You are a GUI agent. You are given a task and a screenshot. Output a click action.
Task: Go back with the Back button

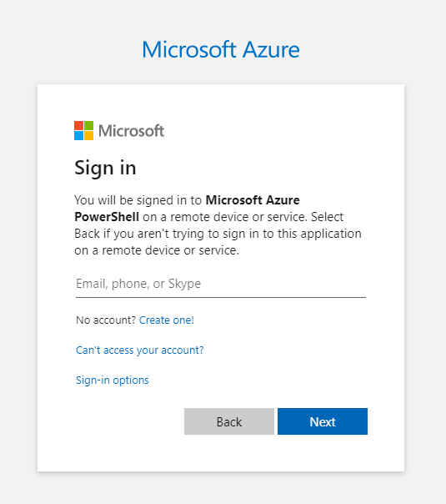coord(229,421)
